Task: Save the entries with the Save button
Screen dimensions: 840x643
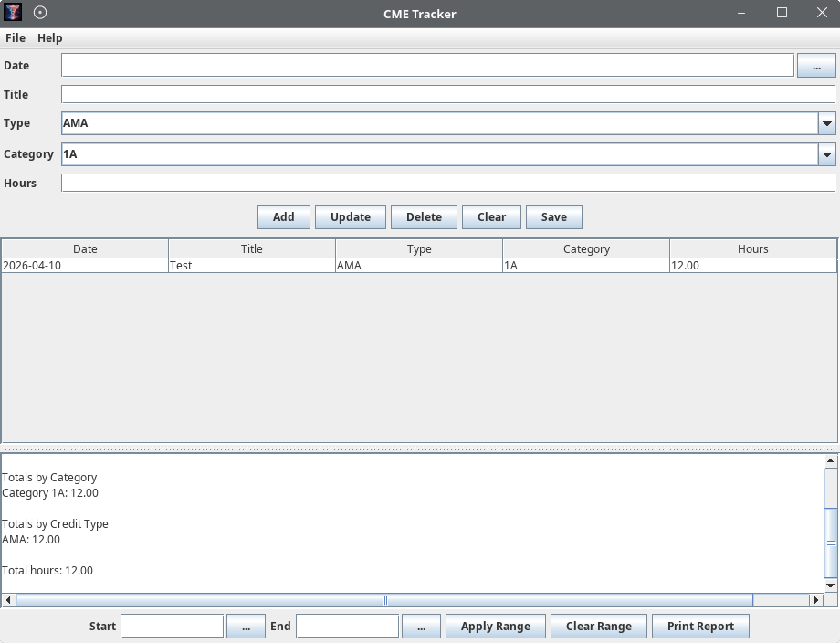Action: (x=553, y=216)
